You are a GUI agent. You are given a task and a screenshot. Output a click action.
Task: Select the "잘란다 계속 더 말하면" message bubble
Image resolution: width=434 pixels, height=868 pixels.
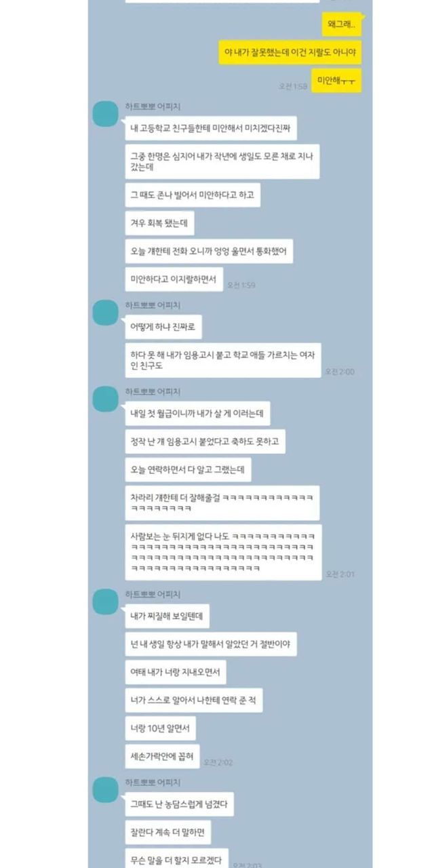(168, 832)
